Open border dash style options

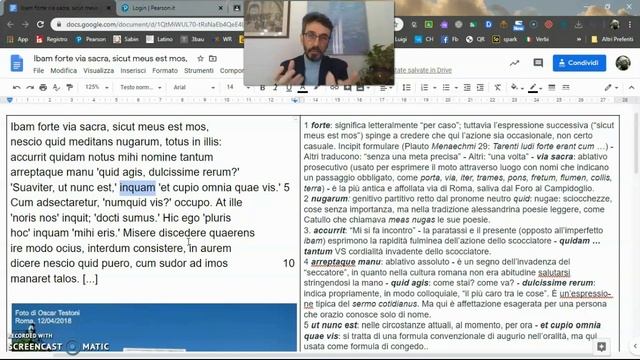coord(566,87)
